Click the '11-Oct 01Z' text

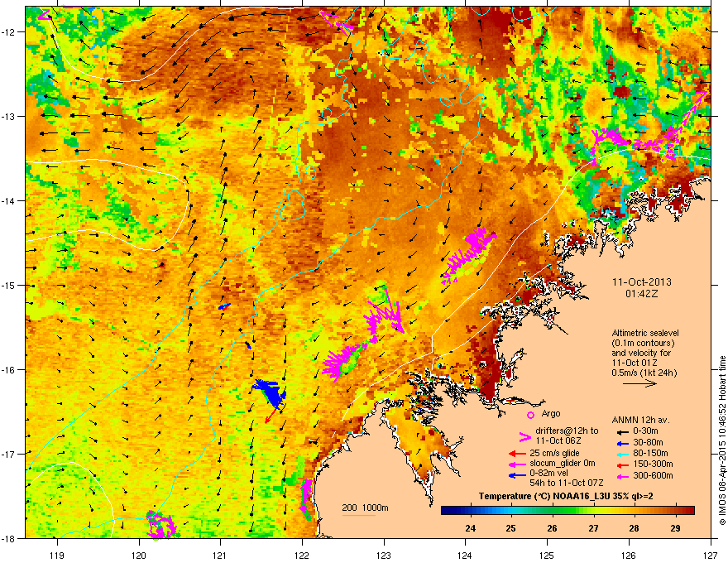pos(633,363)
